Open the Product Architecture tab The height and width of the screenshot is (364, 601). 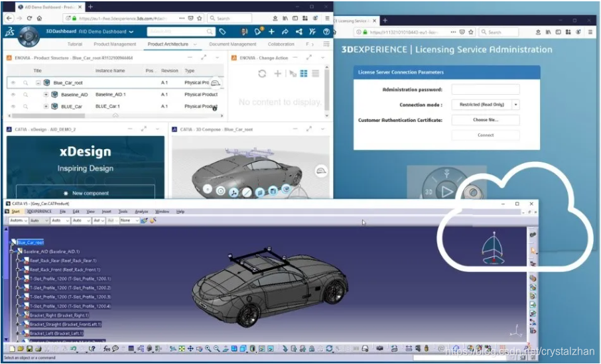tap(165, 44)
